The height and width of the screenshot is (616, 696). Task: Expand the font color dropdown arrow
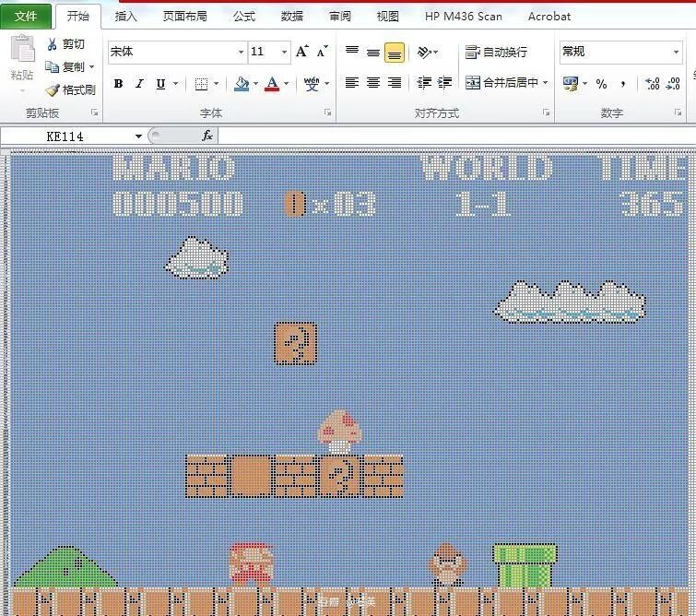[x=287, y=84]
